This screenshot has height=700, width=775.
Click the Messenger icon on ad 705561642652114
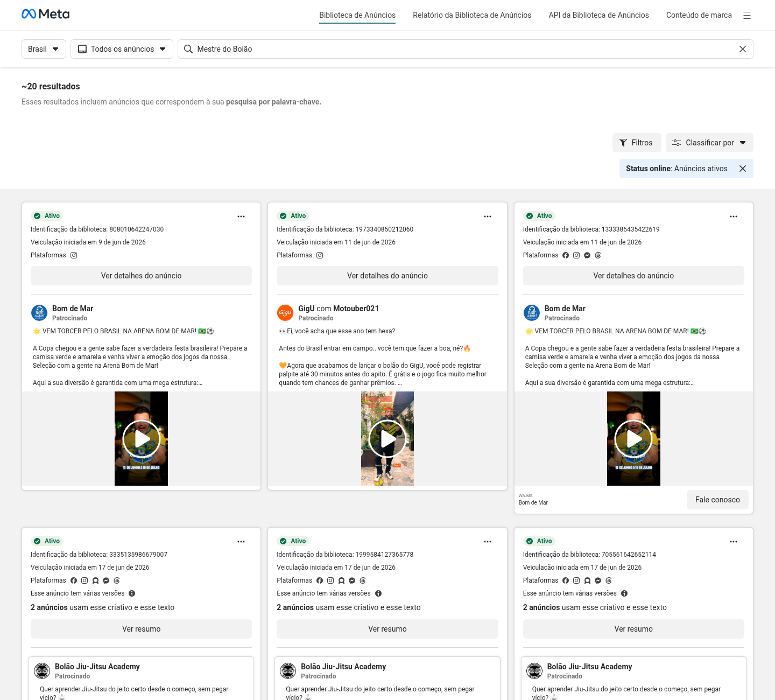[x=598, y=580]
